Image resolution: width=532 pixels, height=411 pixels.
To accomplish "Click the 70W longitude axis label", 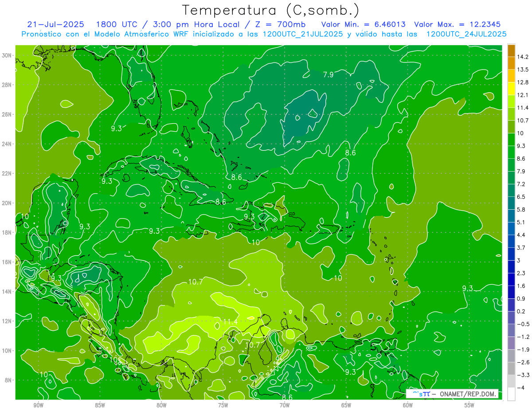I will [285, 405].
